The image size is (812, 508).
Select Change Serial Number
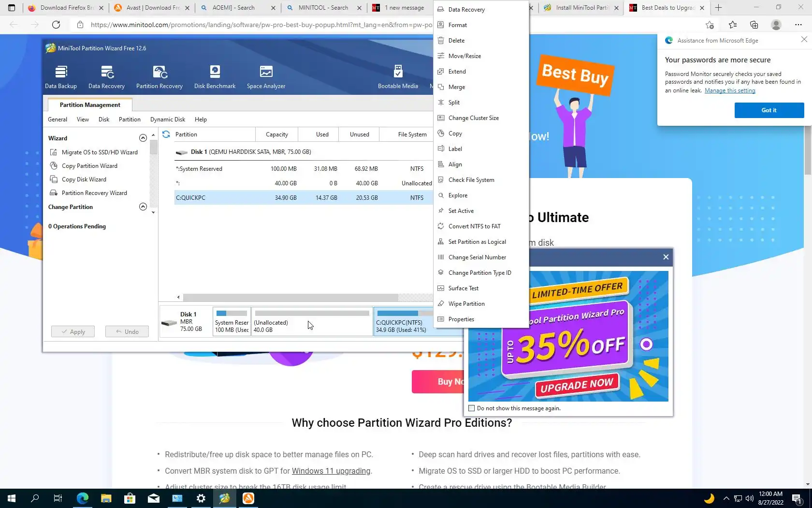(x=481, y=257)
